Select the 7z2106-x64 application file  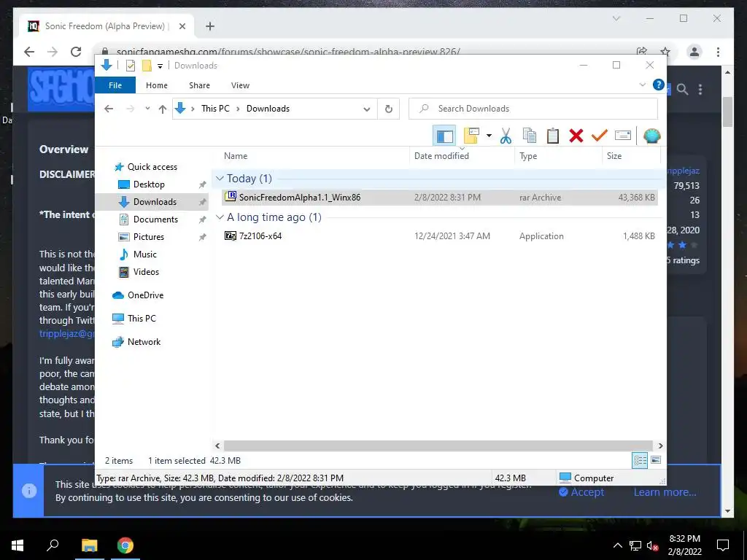pos(439,236)
